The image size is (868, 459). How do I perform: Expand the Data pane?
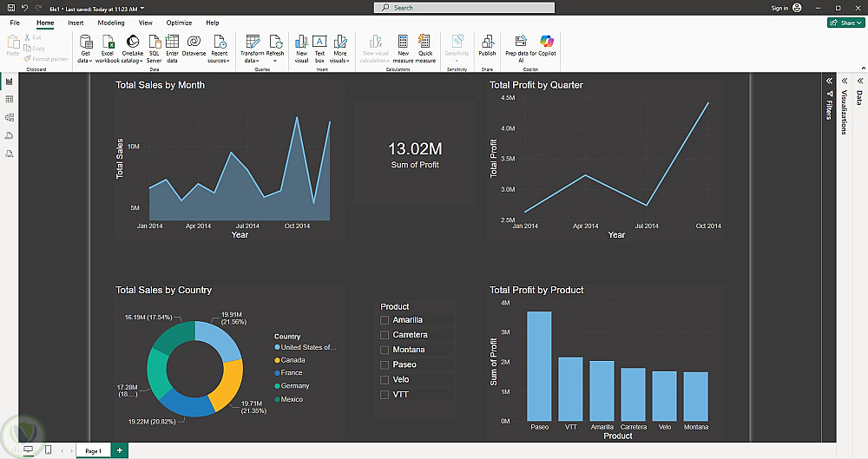859,81
